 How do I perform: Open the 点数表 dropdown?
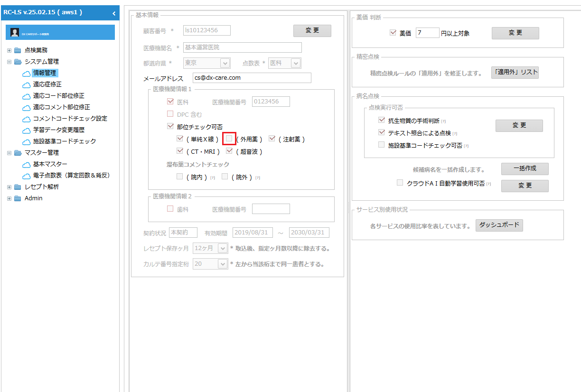296,63
